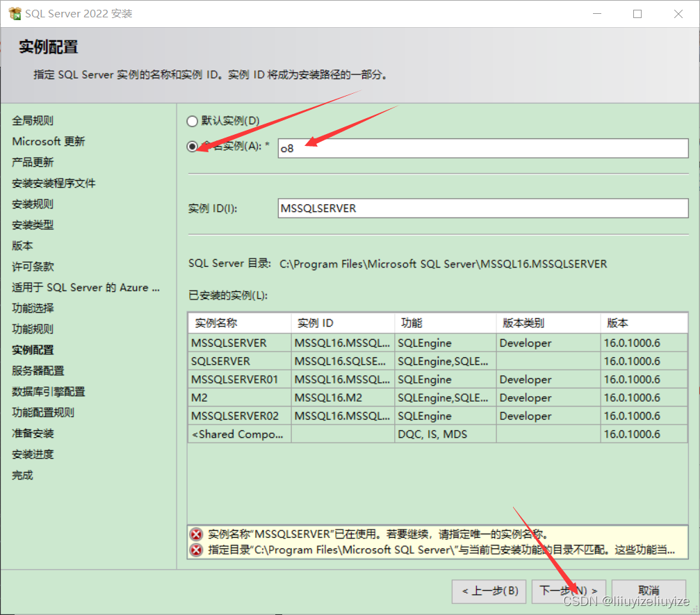Select the 功能规则 step in the sidebar
Viewport: 700px width, 615px height.
point(33,329)
